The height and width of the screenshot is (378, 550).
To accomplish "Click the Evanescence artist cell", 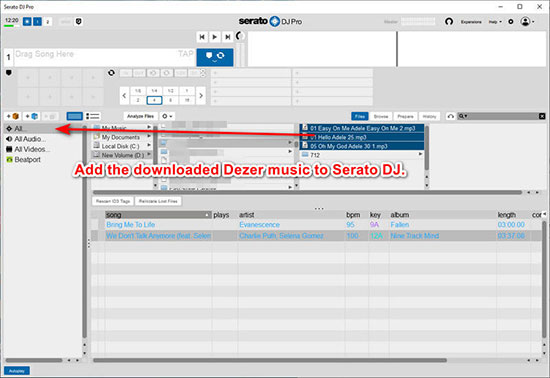I will point(260,225).
